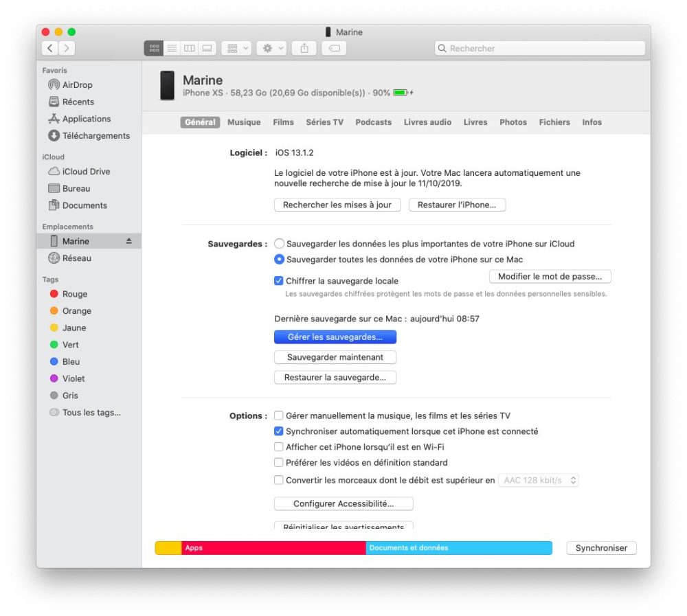Open Téléchargements in the sidebar
The width and height of the screenshot is (687, 616).
tap(89, 136)
